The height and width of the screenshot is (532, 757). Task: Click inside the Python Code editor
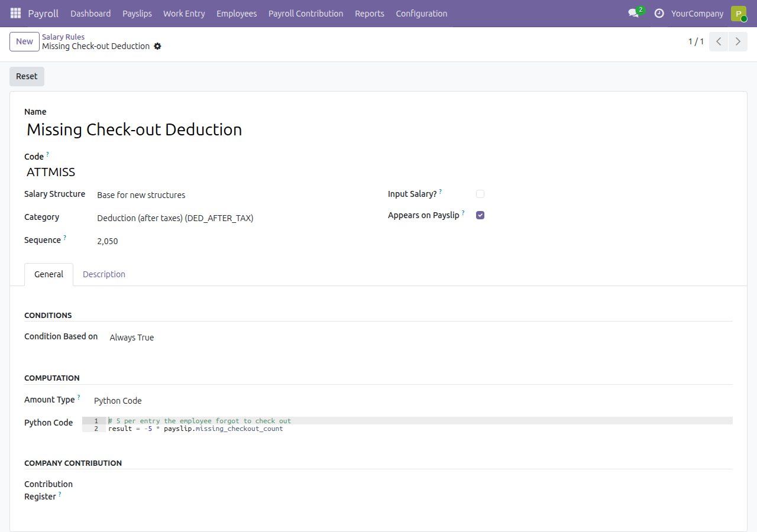tap(407, 424)
